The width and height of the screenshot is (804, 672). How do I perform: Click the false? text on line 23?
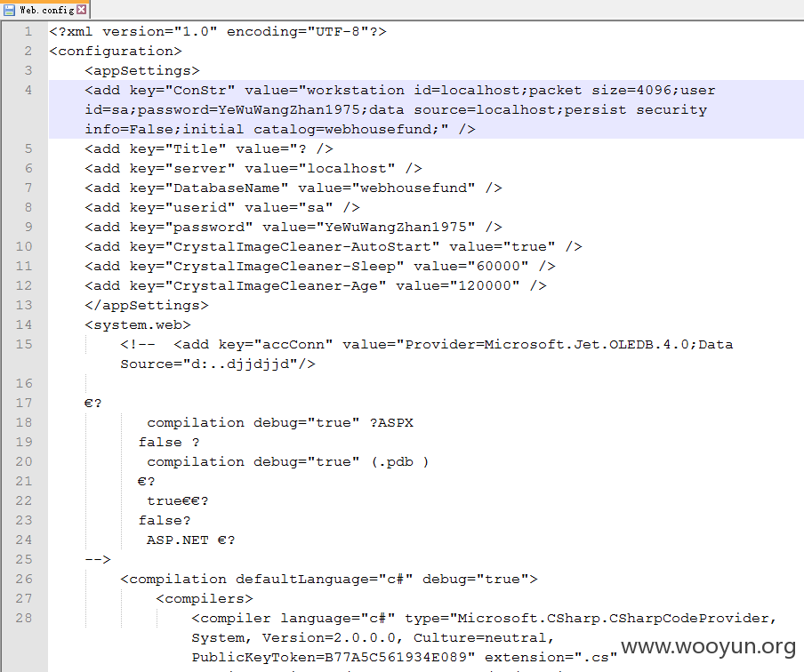click(165, 521)
